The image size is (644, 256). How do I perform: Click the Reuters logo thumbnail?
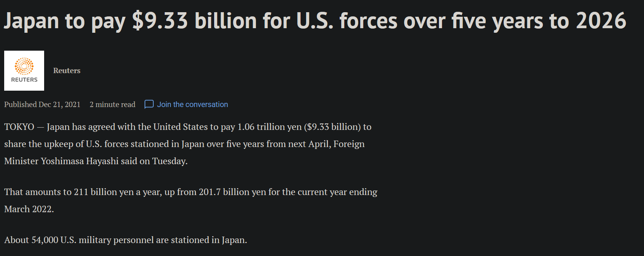click(x=24, y=70)
